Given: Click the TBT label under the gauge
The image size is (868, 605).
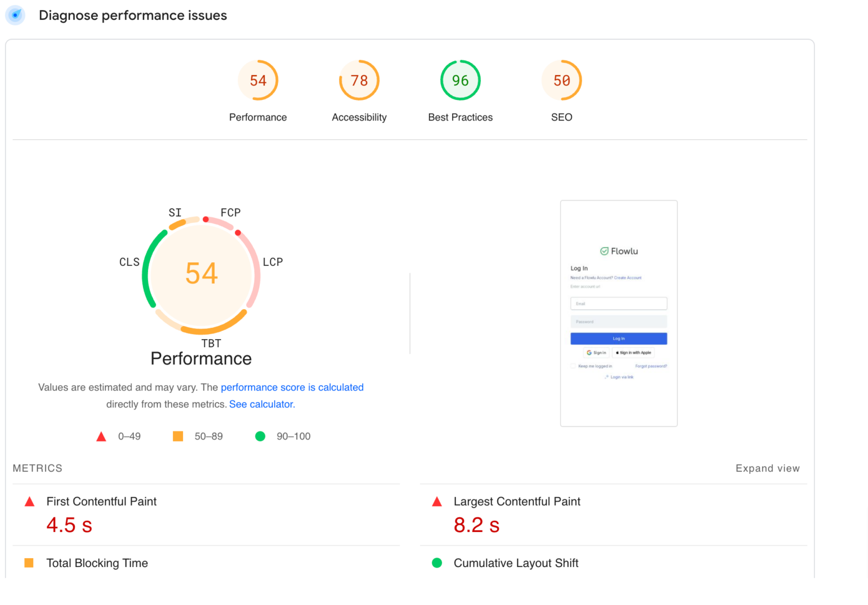Looking at the screenshot, I should tap(211, 343).
